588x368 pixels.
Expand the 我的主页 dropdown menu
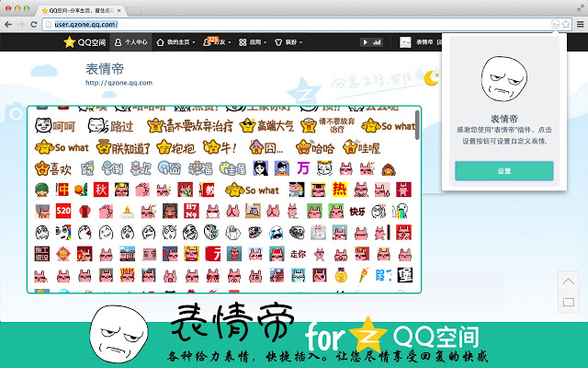tap(175, 42)
